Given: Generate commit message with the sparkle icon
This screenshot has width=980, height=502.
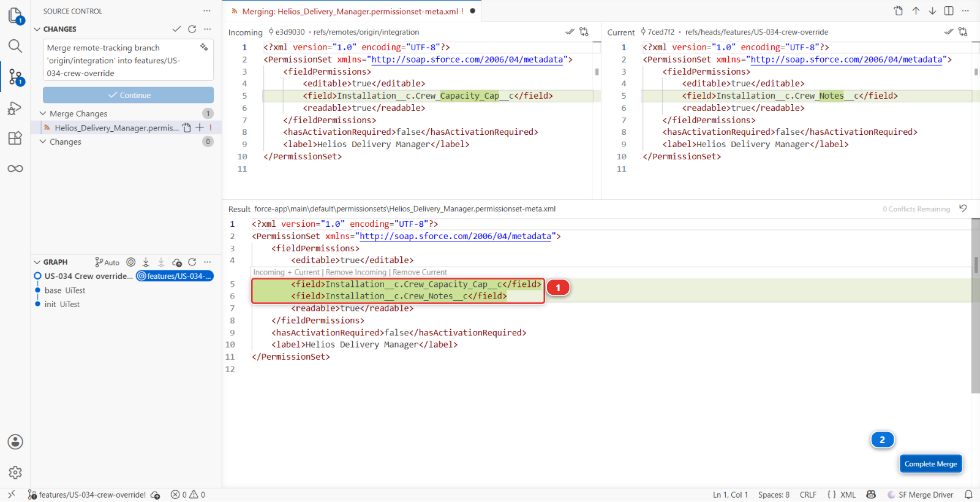Looking at the screenshot, I should (204, 47).
